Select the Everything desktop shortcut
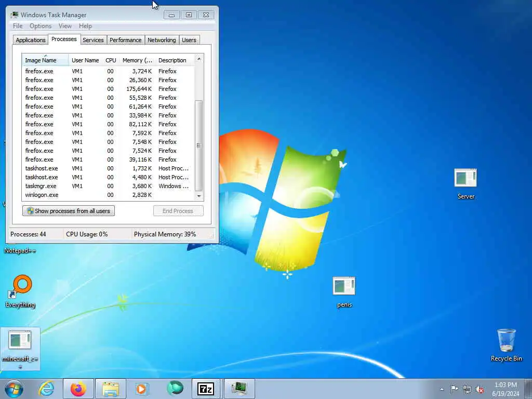This screenshot has width=532, height=399. (x=20, y=291)
